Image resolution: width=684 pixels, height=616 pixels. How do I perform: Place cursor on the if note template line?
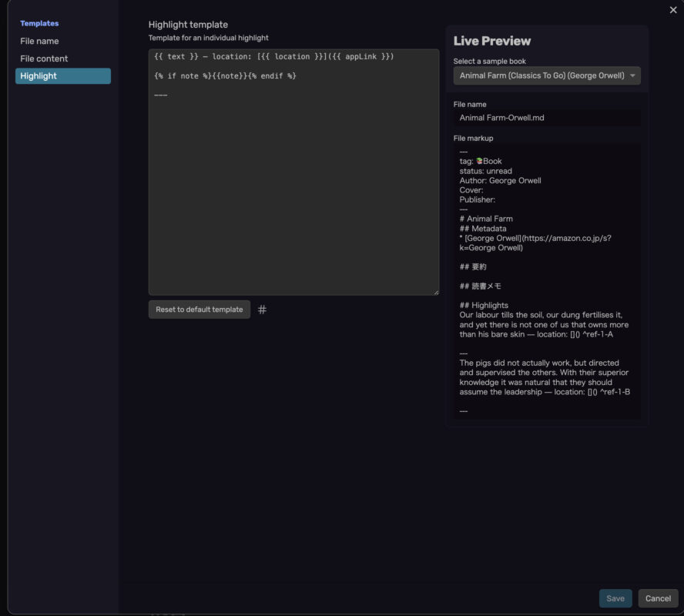pyautogui.click(x=225, y=76)
